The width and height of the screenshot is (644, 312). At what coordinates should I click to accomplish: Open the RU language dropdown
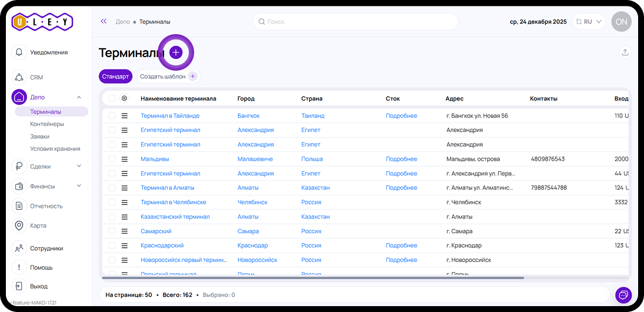tap(589, 22)
